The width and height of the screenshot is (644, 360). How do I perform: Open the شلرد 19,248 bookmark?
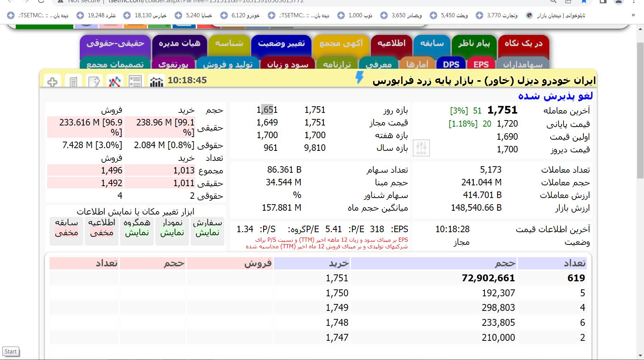point(96,15)
